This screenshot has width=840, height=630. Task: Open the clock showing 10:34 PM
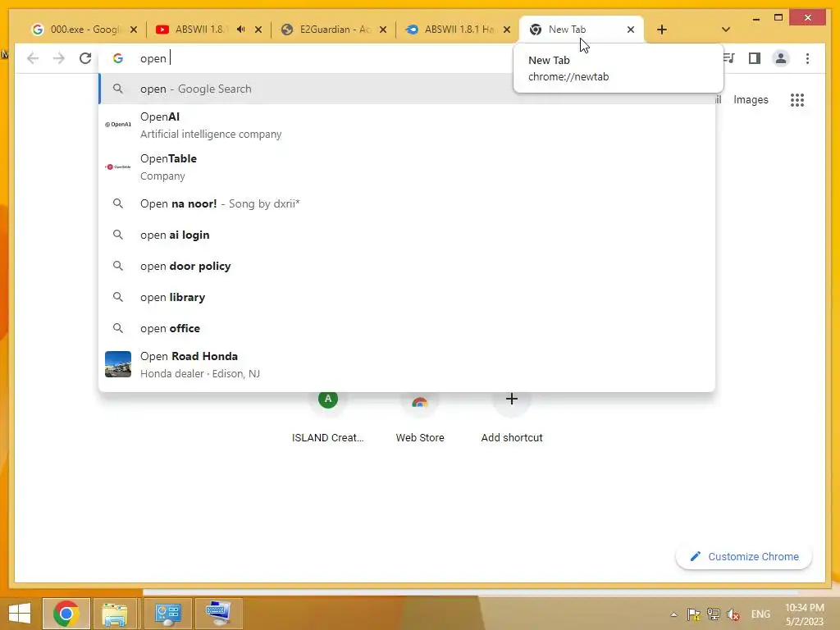[804, 614]
